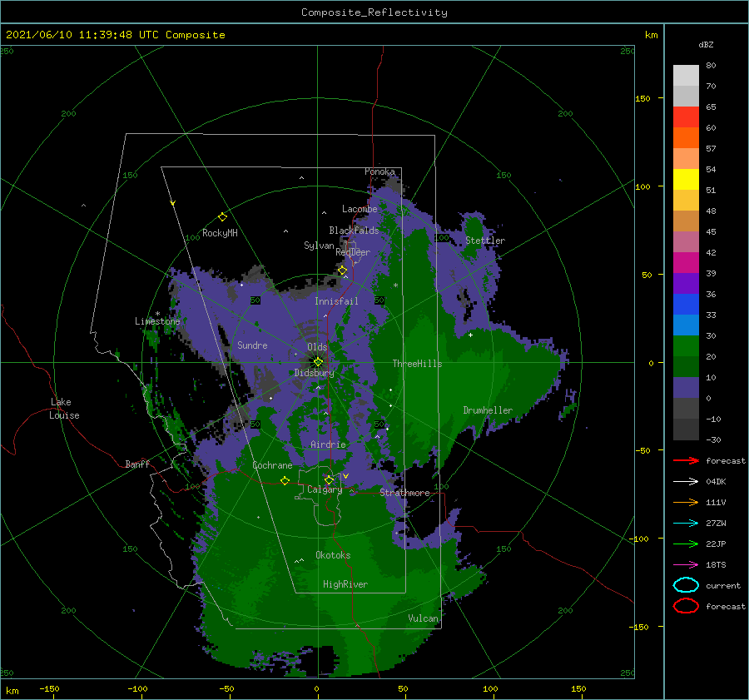Click the yellow diamond marker above Calgary label
This screenshot has height=700, width=749.
[x=329, y=479]
